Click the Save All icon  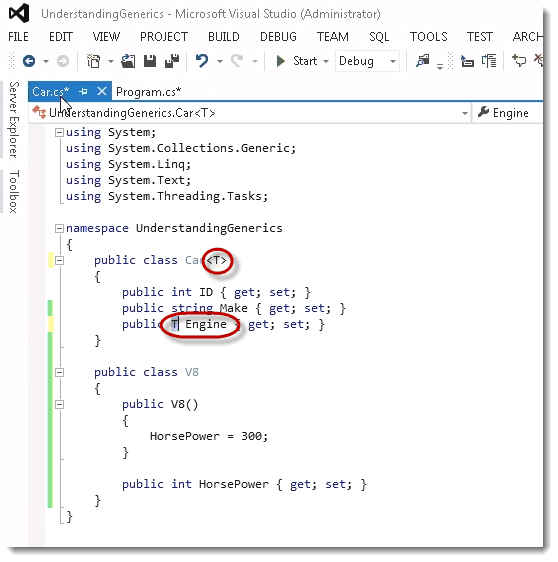click(172, 61)
